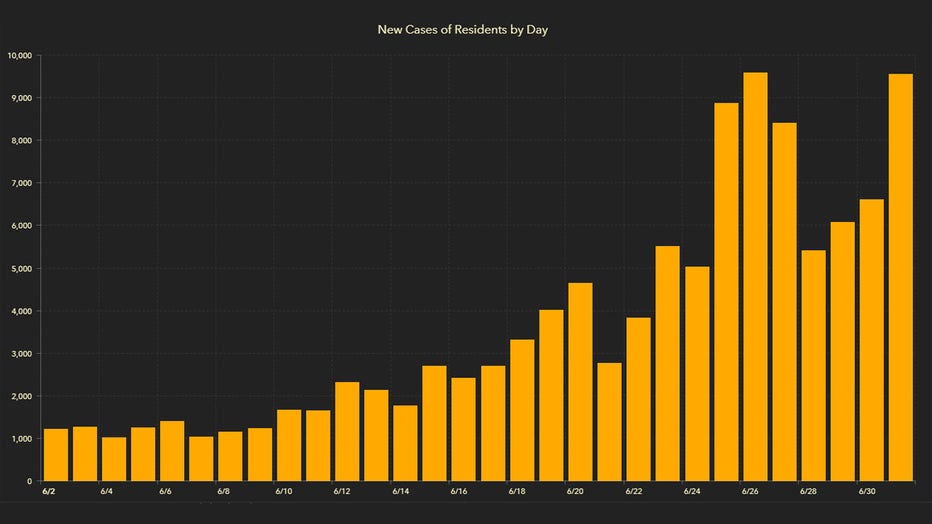The height and width of the screenshot is (524, 932).
Task: Select the bar for 6/6
Action: click(x=172, y=451)
